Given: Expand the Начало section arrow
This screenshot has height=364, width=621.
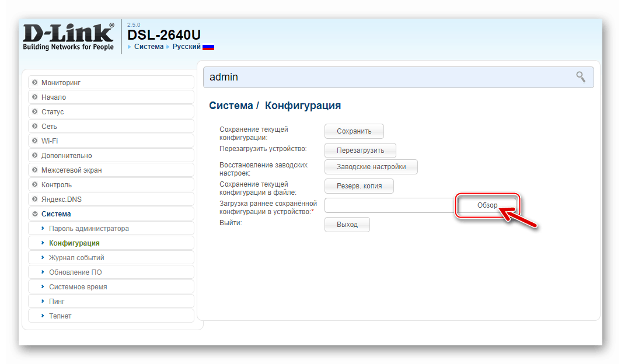Looking at the screenshot, I should (35, 97).
